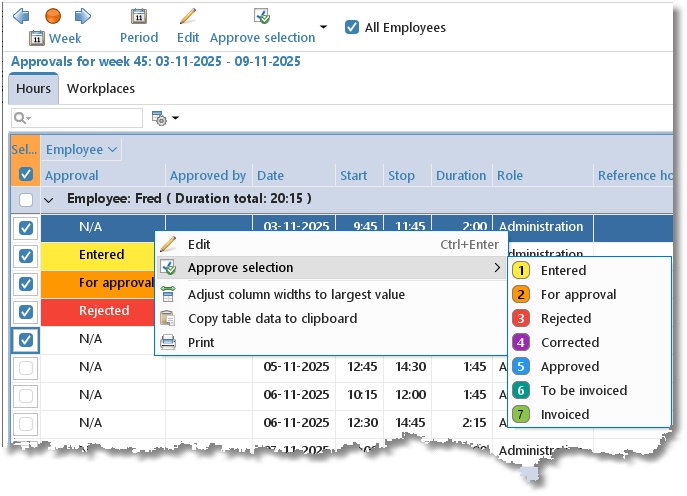Select Copy table data to clipboard
The width and height of the screenshot is (687, 496).
click(332, 318)
